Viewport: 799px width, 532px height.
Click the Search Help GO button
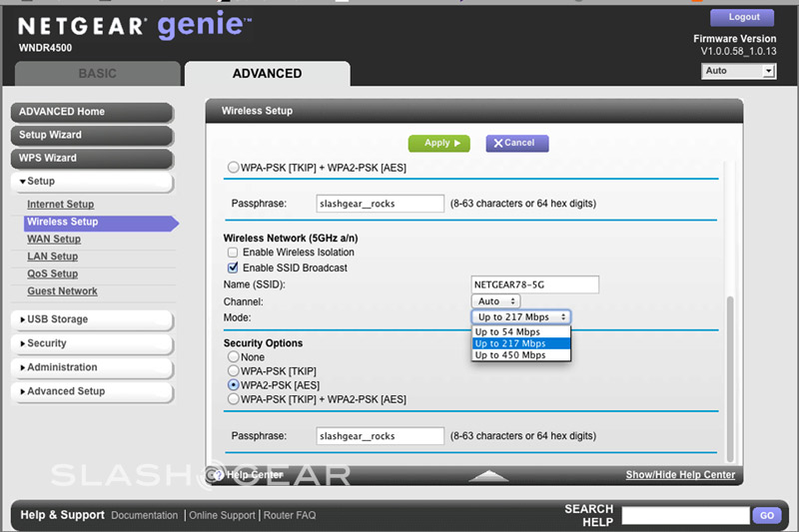[766, 516]
